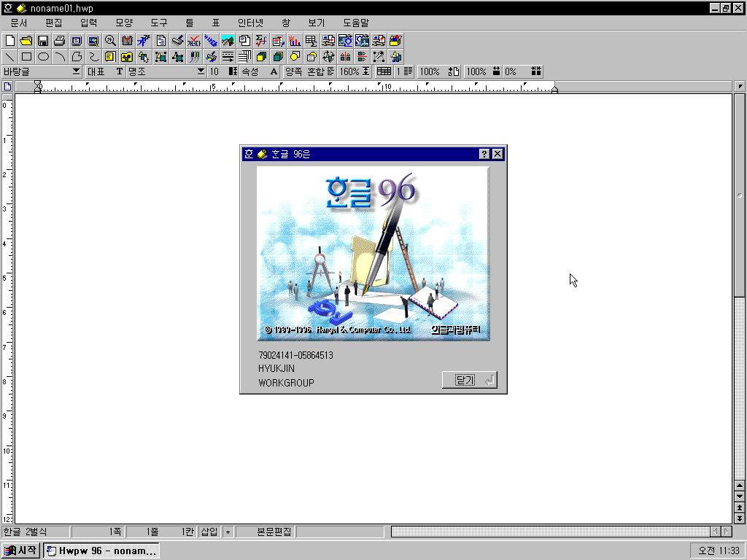Open the 100% character width selector

[x=483, y=71]
